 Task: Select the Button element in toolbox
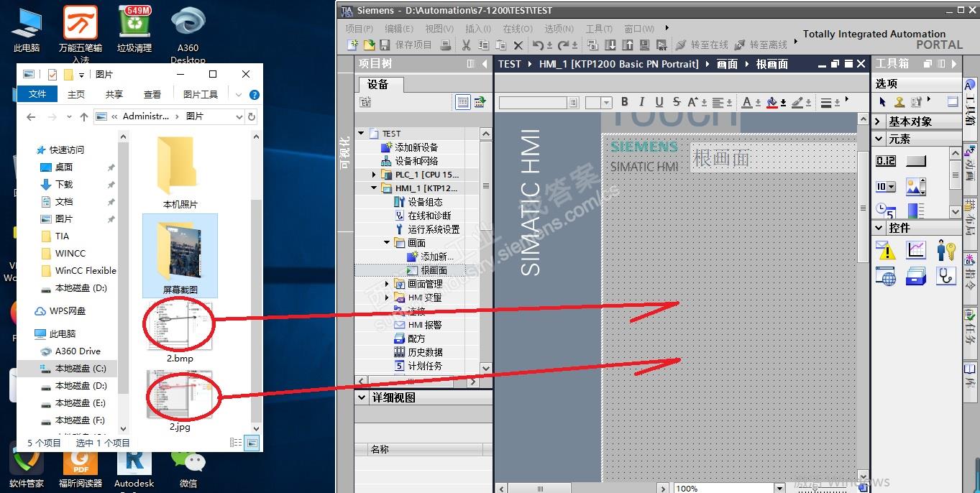916,161
